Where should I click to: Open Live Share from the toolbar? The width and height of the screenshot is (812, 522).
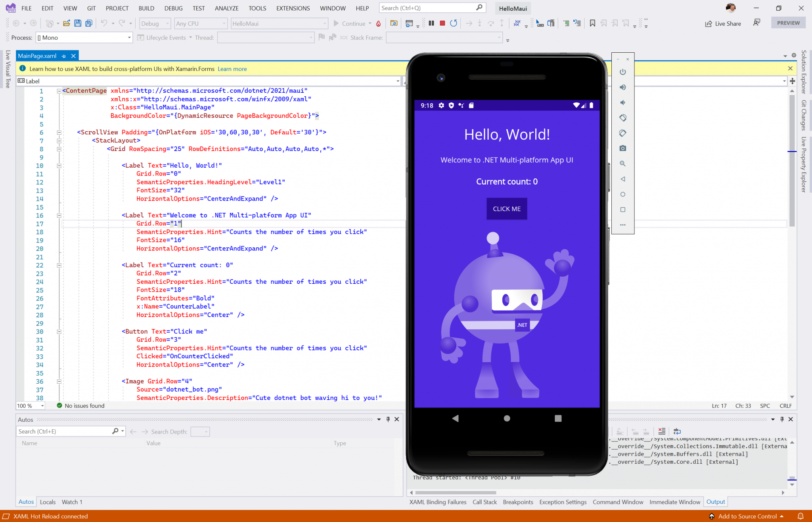pyautogui.click(x=723, y=23)
